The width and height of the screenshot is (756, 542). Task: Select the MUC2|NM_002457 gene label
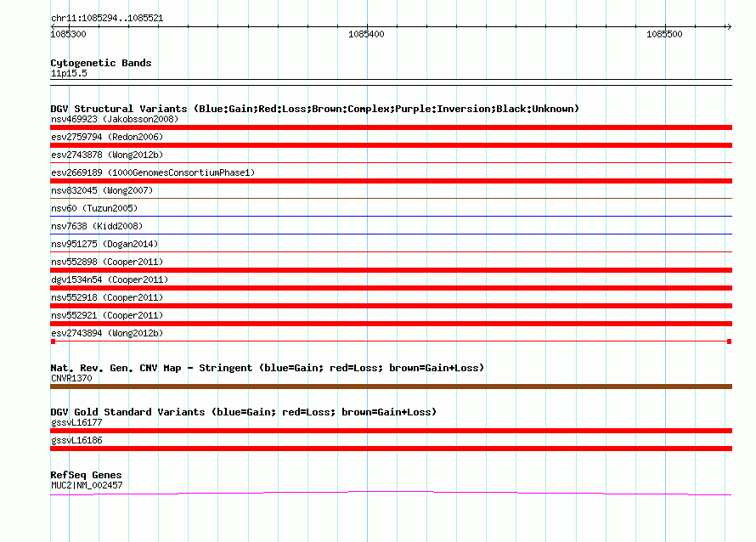(x=87, y=485)
